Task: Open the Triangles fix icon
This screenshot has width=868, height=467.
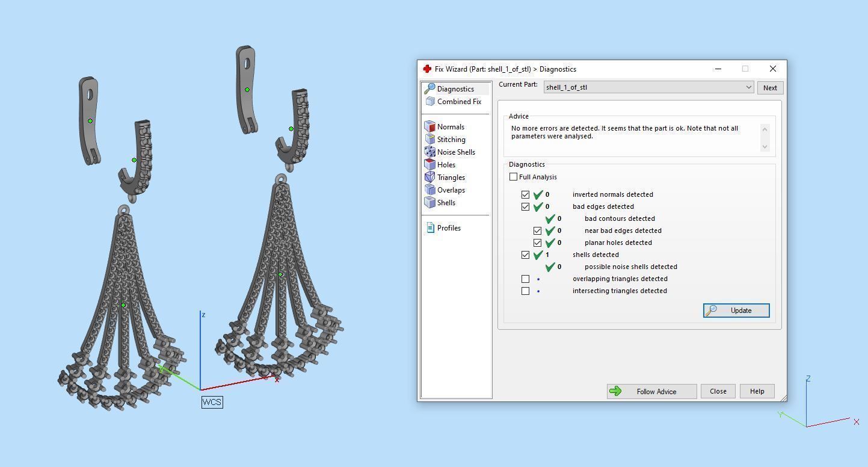Action: point(429,178)
